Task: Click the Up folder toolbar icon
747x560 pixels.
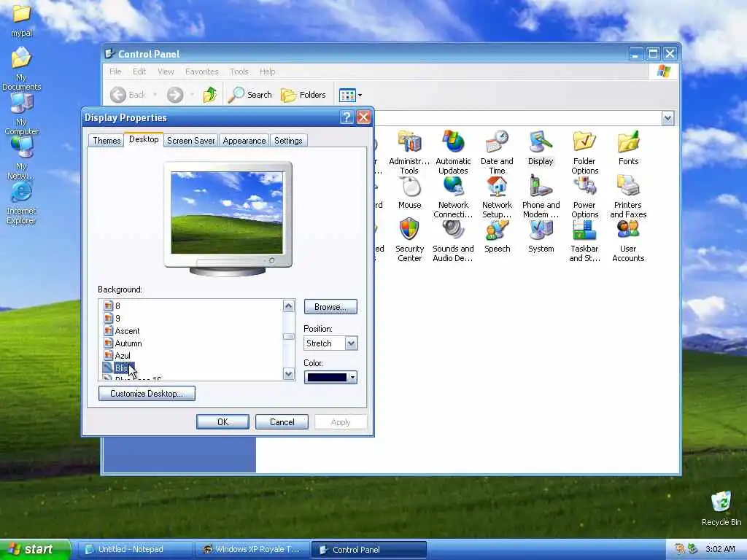Action: [x=210, y=95]
